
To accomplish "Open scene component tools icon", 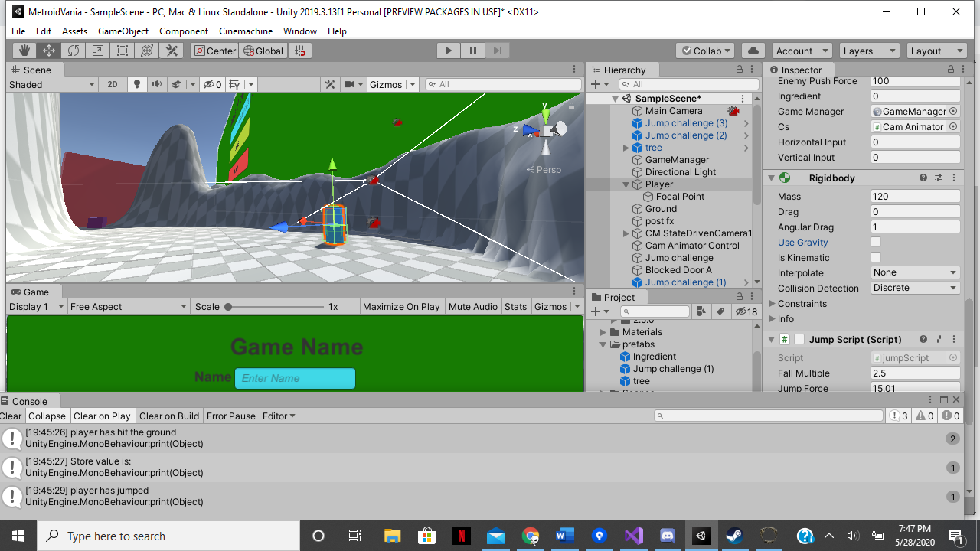I will pos(331,84).
